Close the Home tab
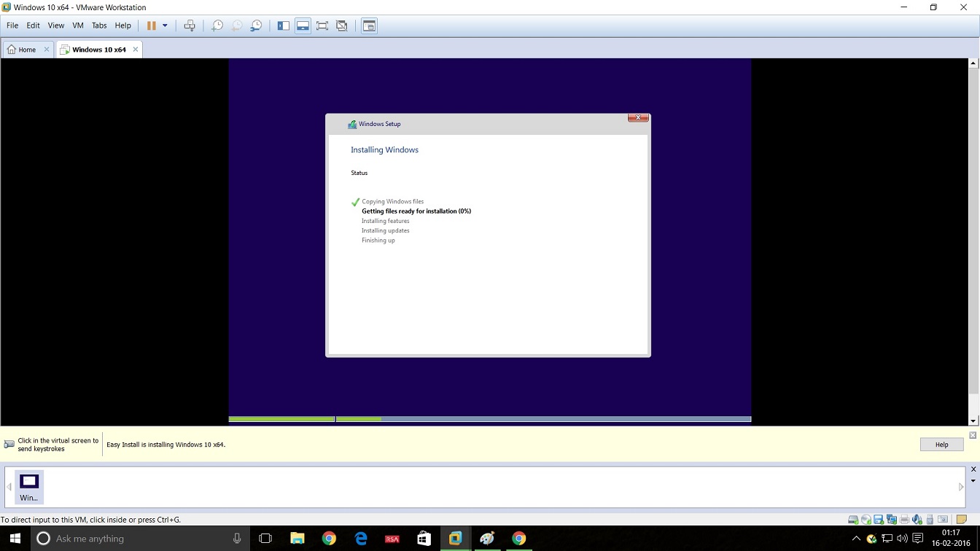The width and height of the screenshot is (980, 551). (x=47, y=50)
